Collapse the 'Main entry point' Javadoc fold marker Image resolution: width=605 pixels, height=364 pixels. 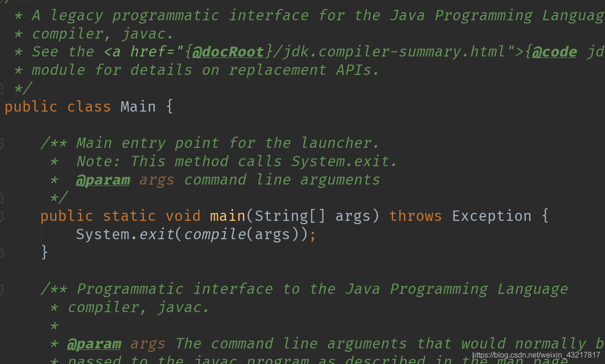click(1, 144)
